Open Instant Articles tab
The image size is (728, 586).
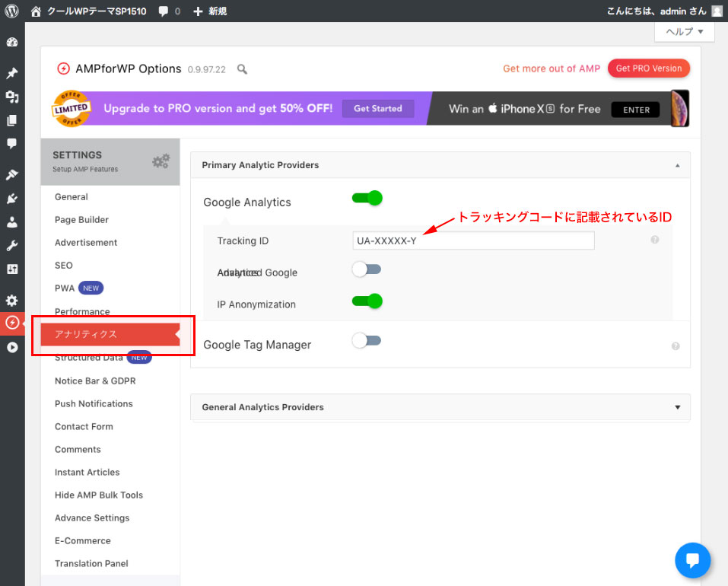coord(87,473)
